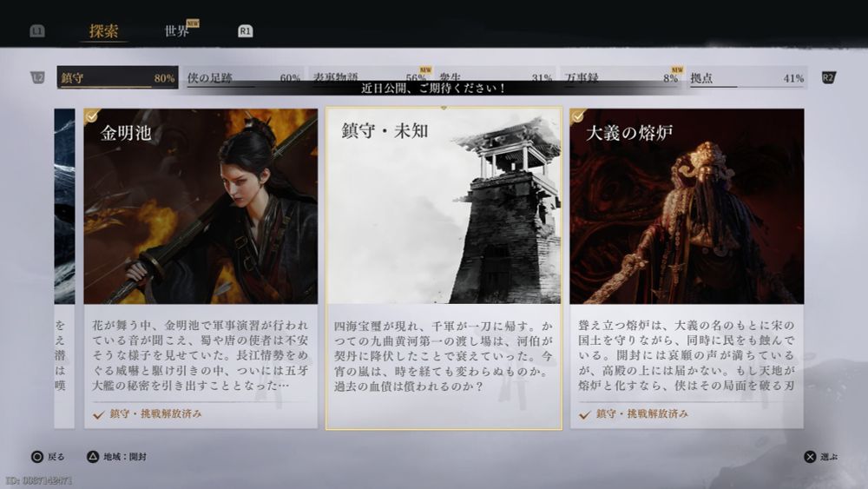Click the 拠点 progress bar under 41%
Viewport: 868px width, 489px height.
[x=746, y=87]
